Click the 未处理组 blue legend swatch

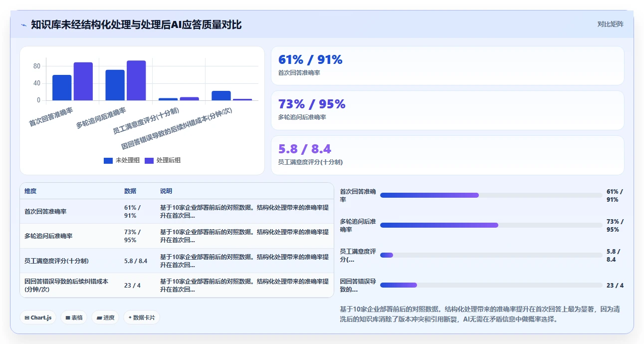coord(108,160)
